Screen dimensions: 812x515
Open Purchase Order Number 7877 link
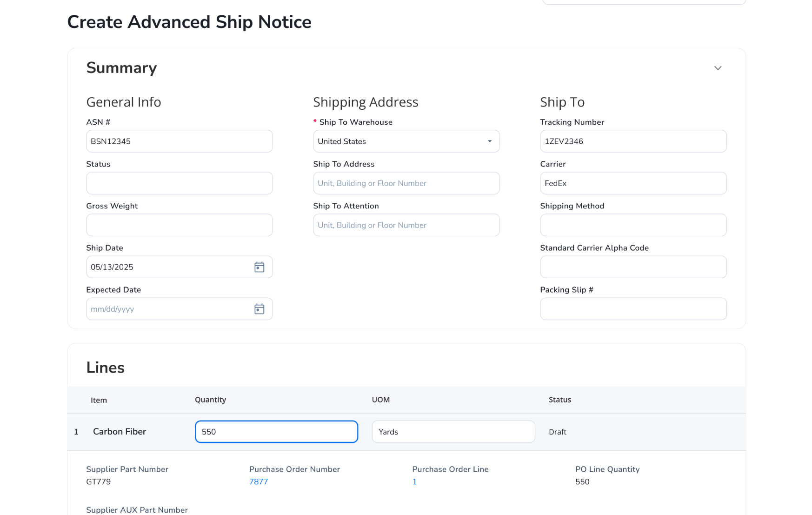[259, 482]
